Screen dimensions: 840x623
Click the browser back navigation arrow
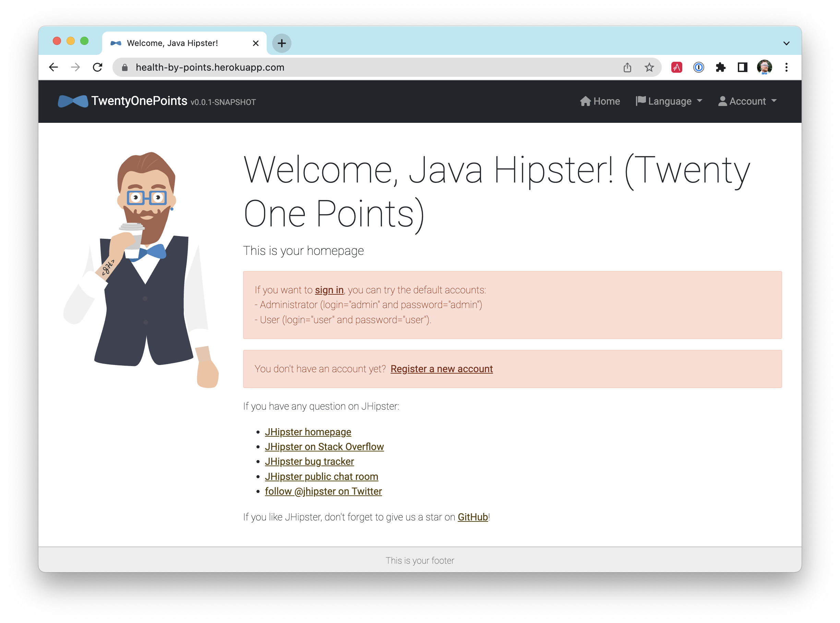53,67
